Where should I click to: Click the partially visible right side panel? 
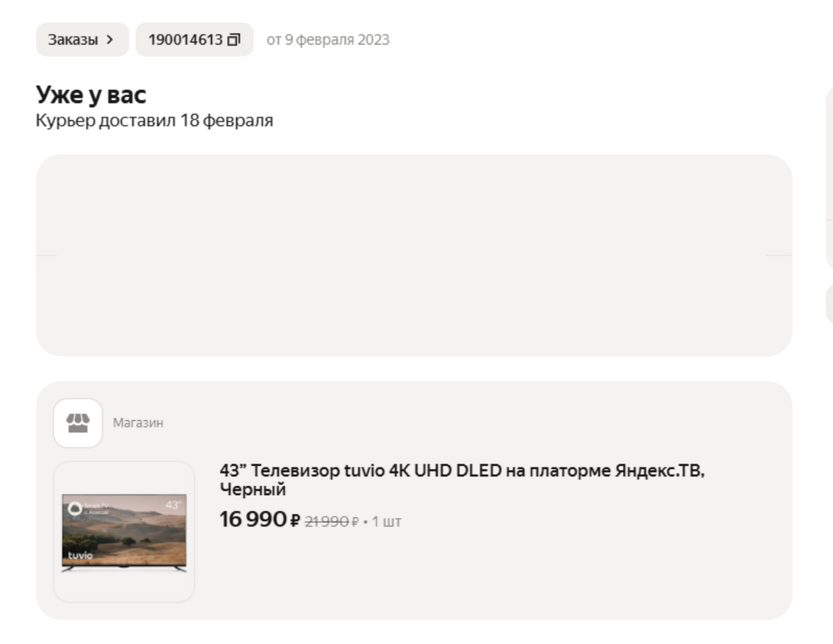click(x=828, y=176)
